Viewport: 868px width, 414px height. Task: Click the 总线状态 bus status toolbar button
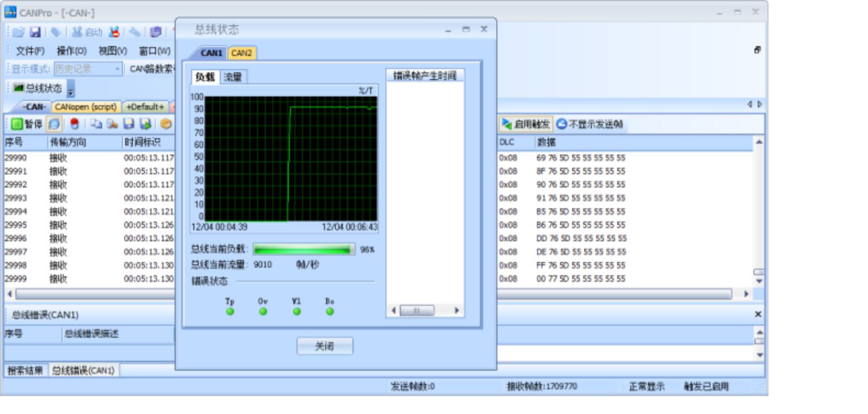pyautogui.click(x=38, y=88)
